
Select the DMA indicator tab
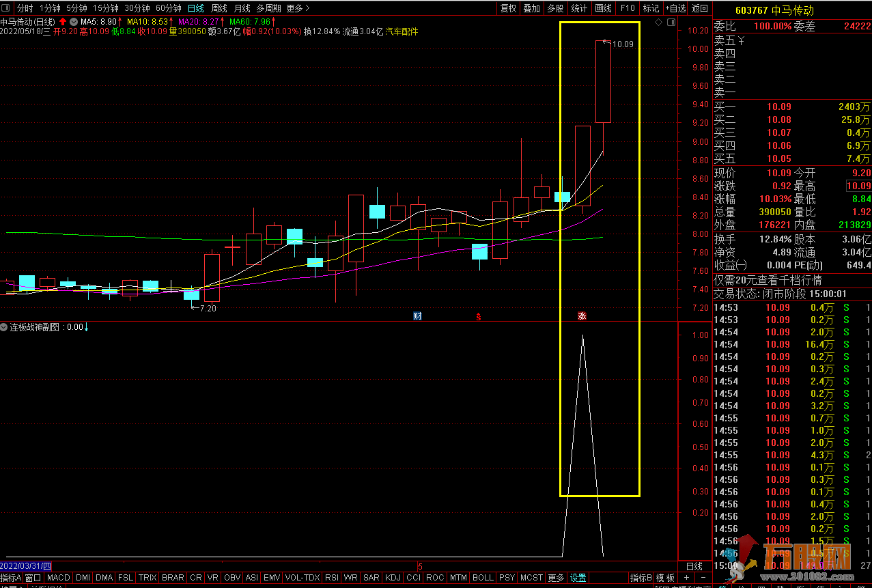coord(104,578)
